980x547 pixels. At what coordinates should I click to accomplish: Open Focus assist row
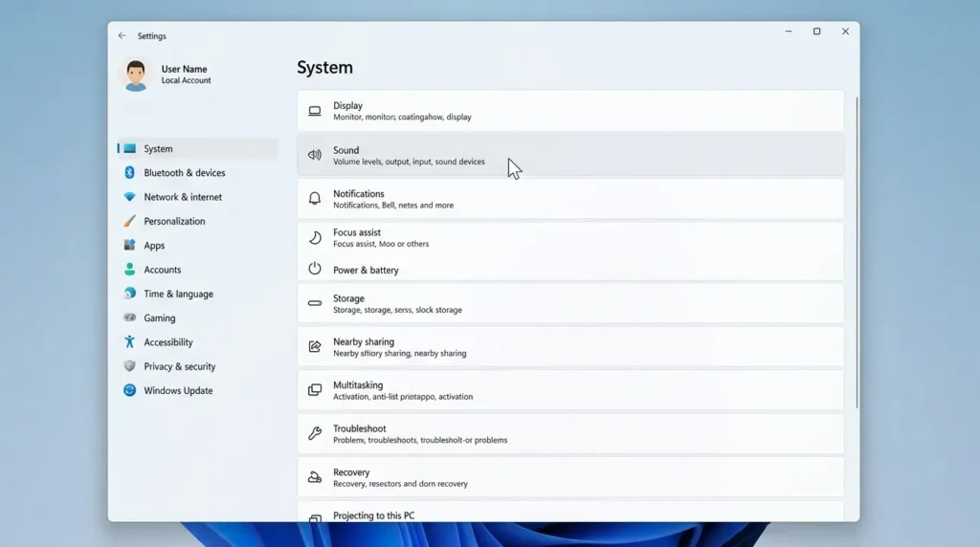click(x=570, y=237)
